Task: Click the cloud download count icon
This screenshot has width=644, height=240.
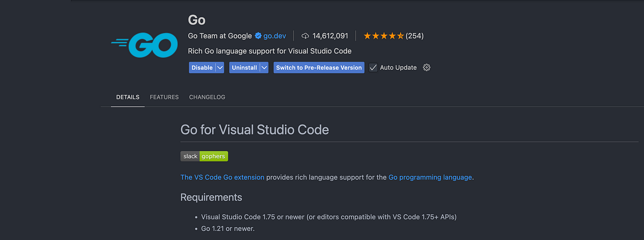Action: 305,36
